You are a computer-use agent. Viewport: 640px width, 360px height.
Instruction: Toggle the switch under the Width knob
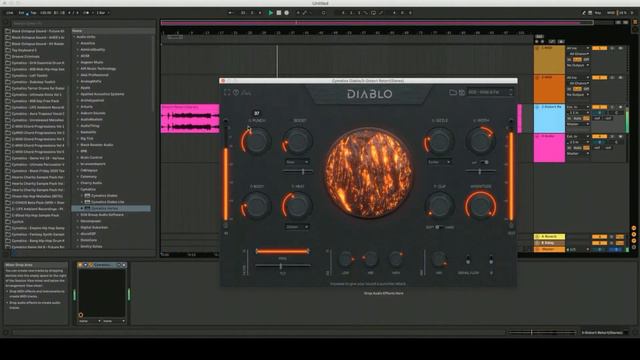pyautogui.click(x=484, y=162)
